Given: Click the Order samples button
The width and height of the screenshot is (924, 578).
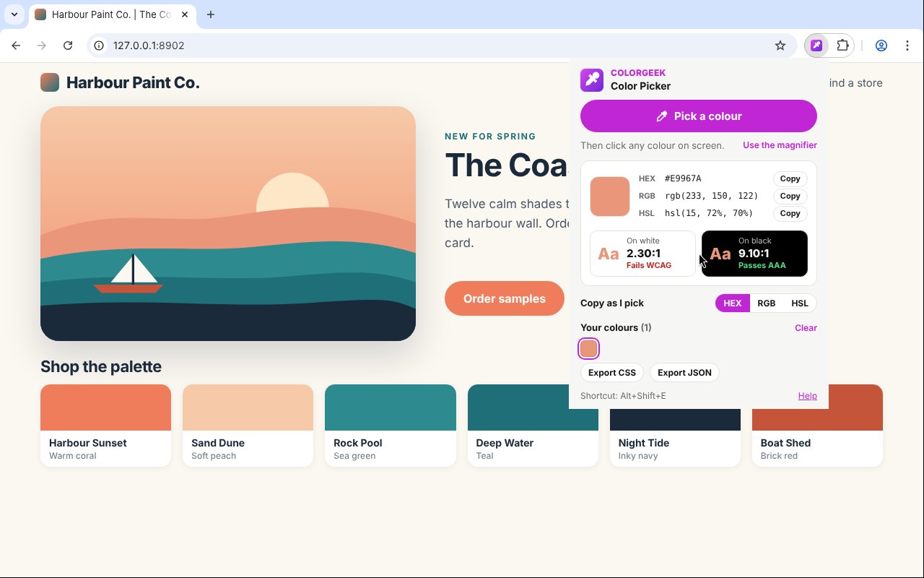Looking at the screenshot, I should [505, 298].
